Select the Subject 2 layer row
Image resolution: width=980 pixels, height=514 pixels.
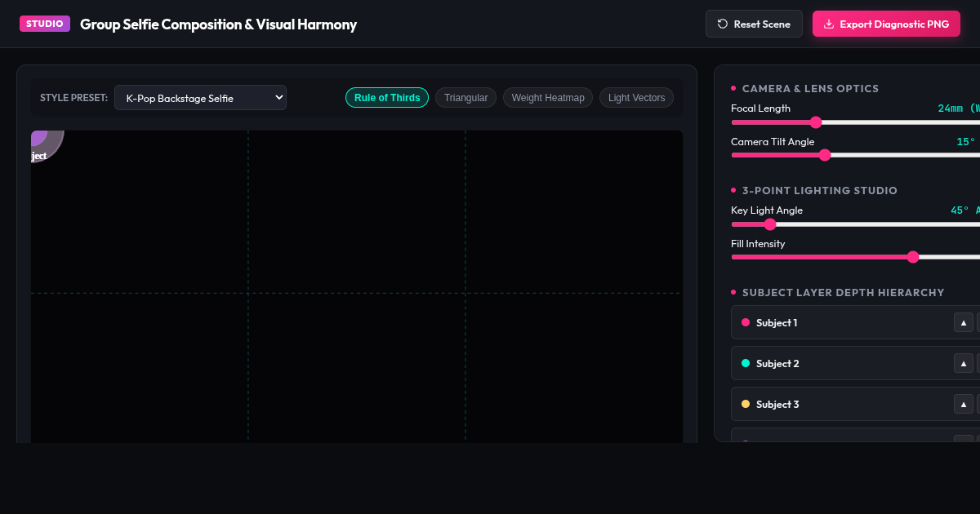click(855, 363)
